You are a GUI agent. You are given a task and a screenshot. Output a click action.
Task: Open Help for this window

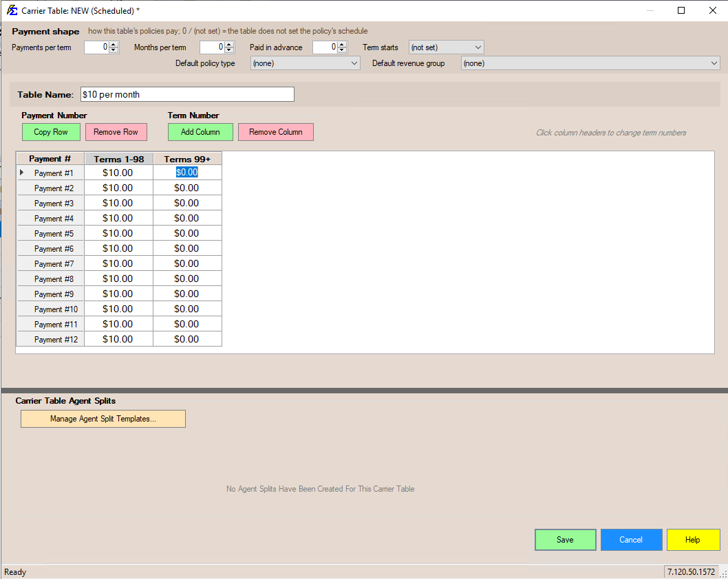(x=693, y=540)
